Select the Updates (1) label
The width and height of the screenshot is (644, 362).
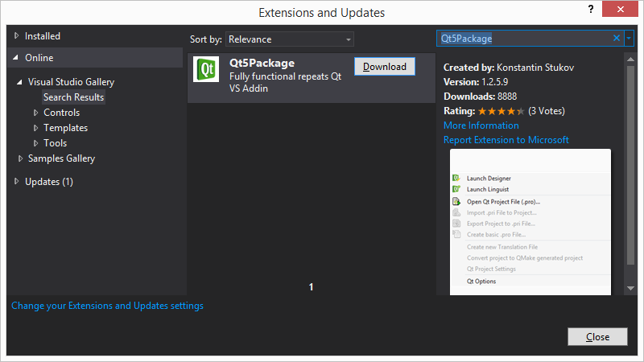point(49,182)
